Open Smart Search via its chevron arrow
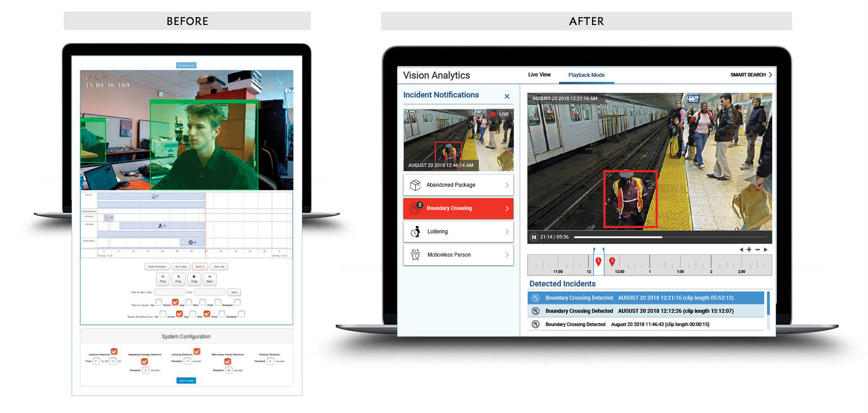Viewport: 868px width, 413px height. click(x=770, y=75)
